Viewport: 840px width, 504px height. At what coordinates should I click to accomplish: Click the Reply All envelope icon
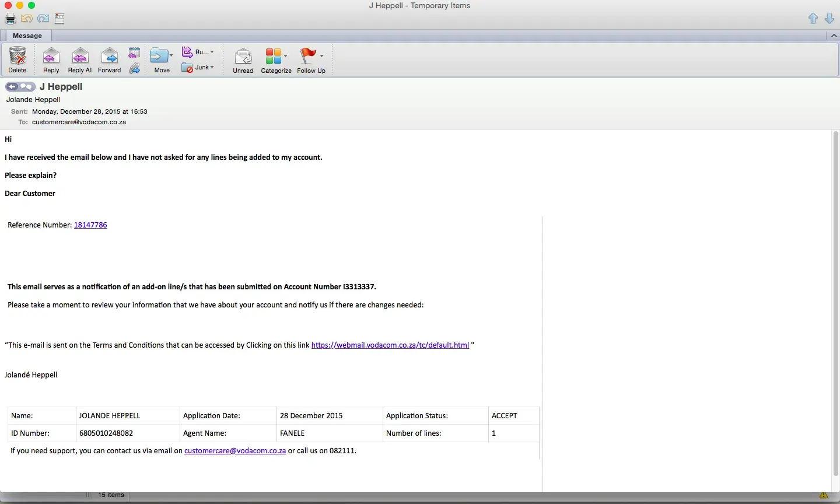click(x=80, y=57)
